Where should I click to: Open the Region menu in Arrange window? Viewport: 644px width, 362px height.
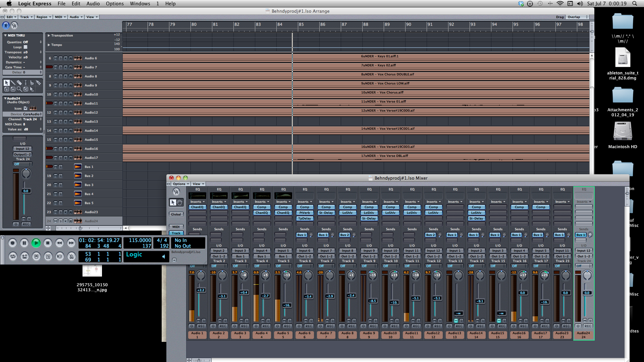[44, 17]
